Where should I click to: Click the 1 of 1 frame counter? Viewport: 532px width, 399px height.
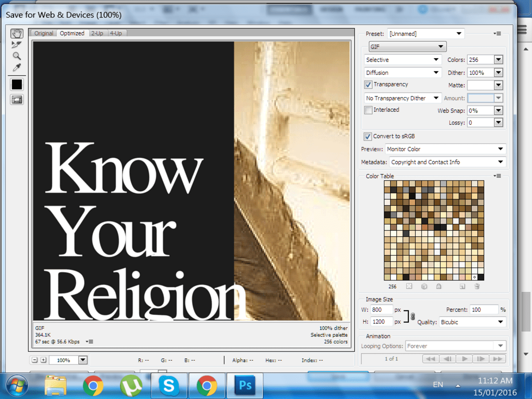click(391, 359)
